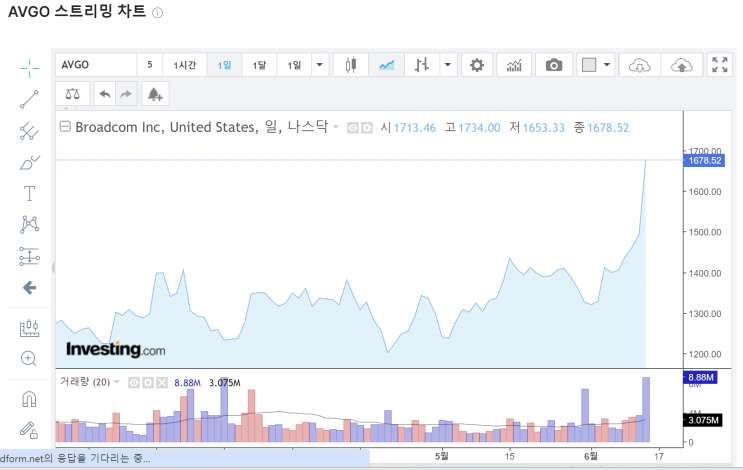Image resolution: width=743 pixels, height=470 pixels.
Task: Select the text annotation tool
Action: 29,193
